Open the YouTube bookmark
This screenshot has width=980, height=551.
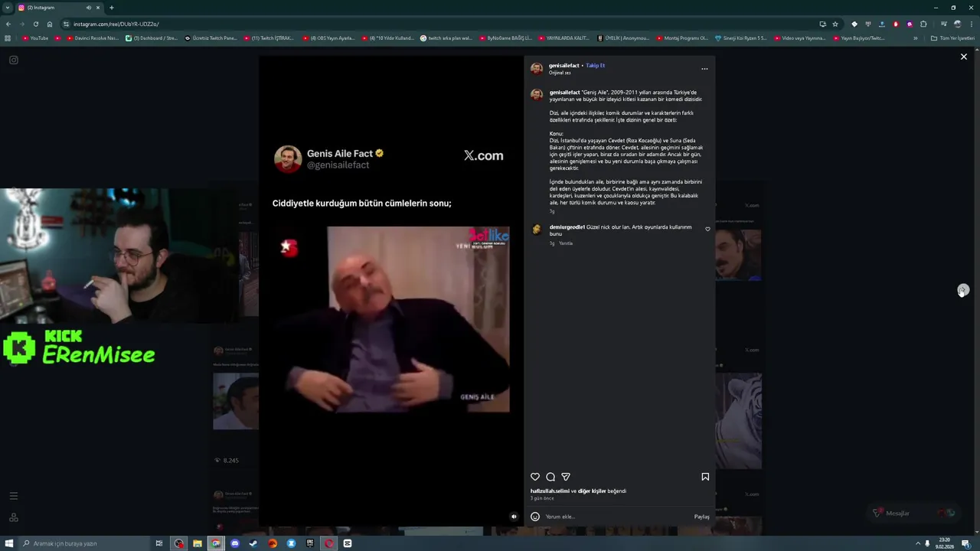pos(35,37)
